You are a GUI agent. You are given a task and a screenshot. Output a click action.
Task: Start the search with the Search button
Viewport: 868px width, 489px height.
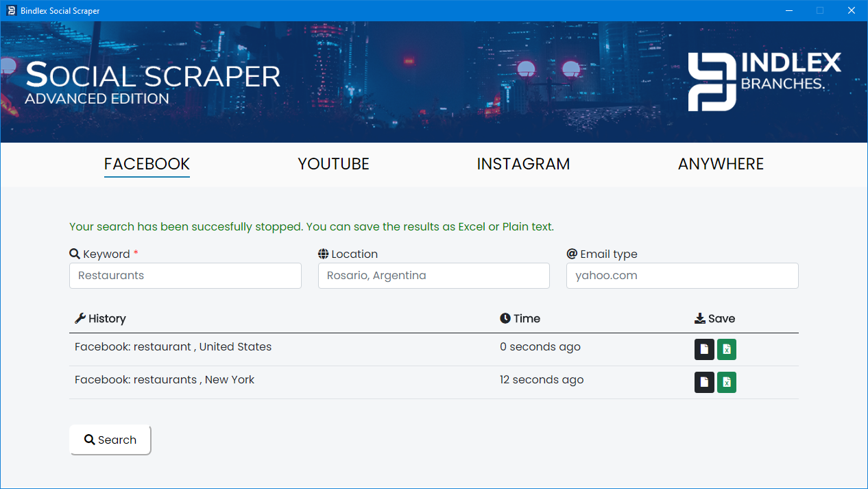point(110,440)
